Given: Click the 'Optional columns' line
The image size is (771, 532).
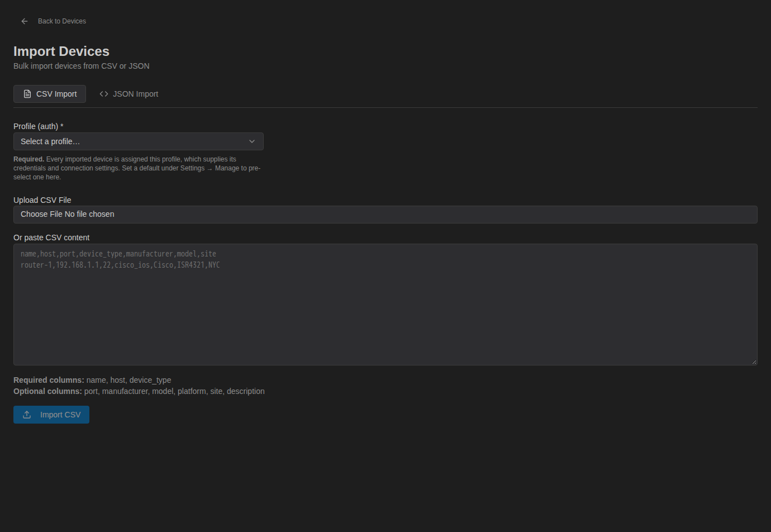Looking at the screenshot, I should click(x=139, y=391).
